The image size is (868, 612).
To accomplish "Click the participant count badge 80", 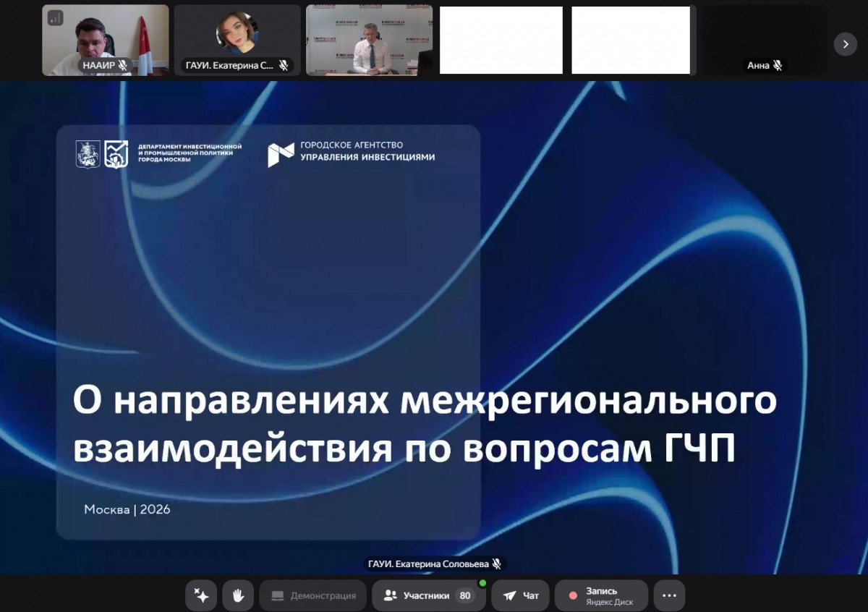I will (x=465, y=595).
